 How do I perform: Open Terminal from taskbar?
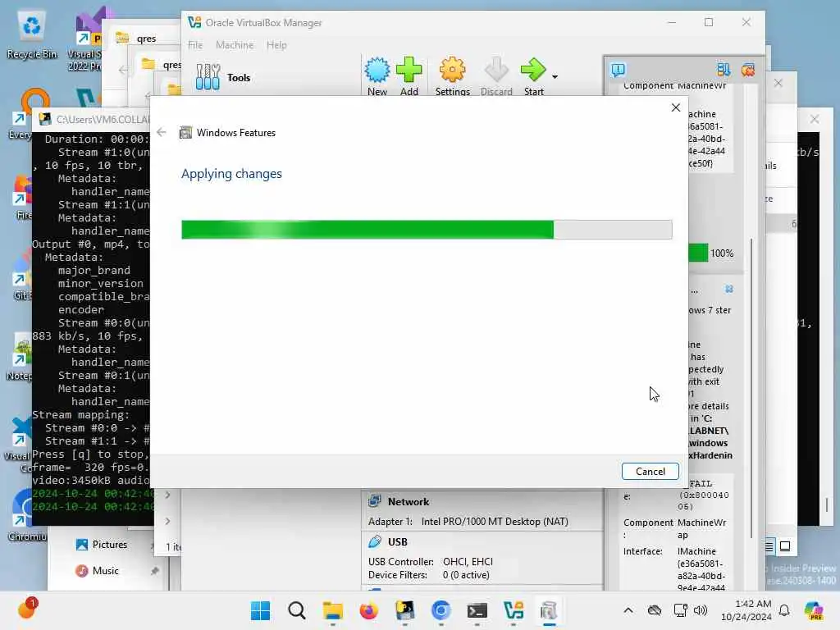pyautogui.click(x=477, y=610)
